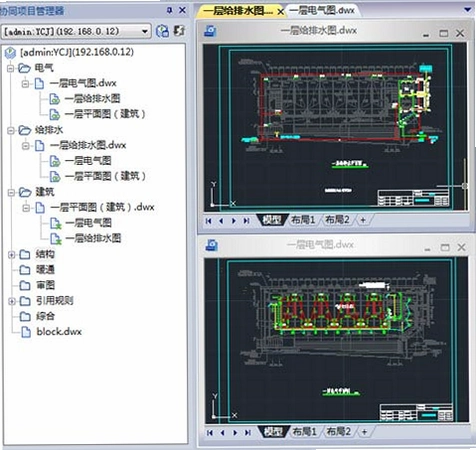Switch to the 一层电气图.dwx document tab
The width and height of the screenshot is (476, 450).
[x=321, y=11]
